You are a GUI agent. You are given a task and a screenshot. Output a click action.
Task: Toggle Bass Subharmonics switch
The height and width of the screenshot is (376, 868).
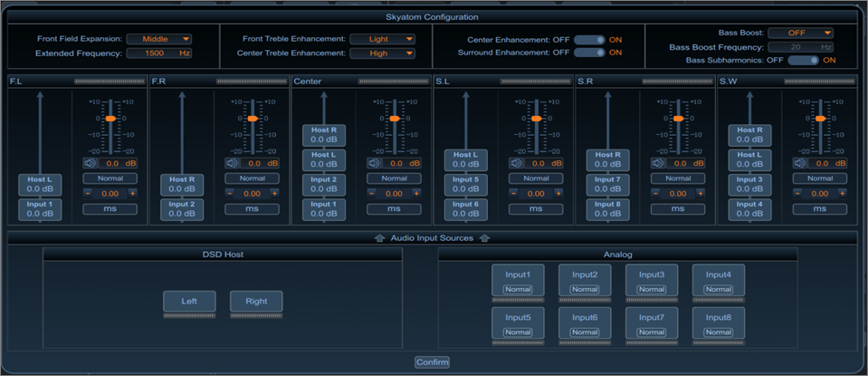click(x=803, y=60)
